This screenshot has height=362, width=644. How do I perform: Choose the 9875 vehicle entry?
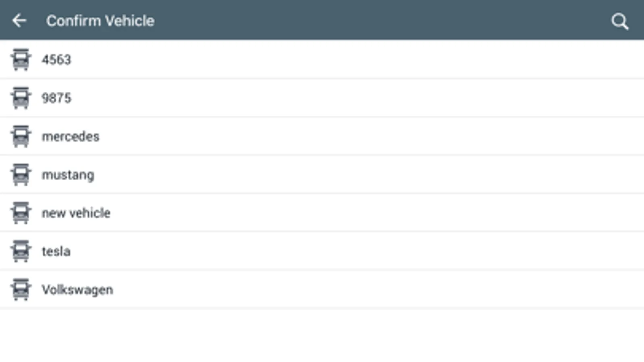point(56,98)
